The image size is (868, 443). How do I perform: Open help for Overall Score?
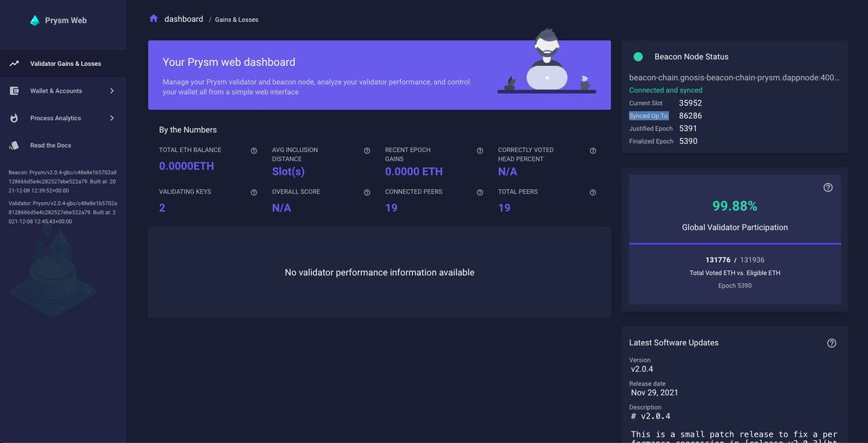coord(367,193)
